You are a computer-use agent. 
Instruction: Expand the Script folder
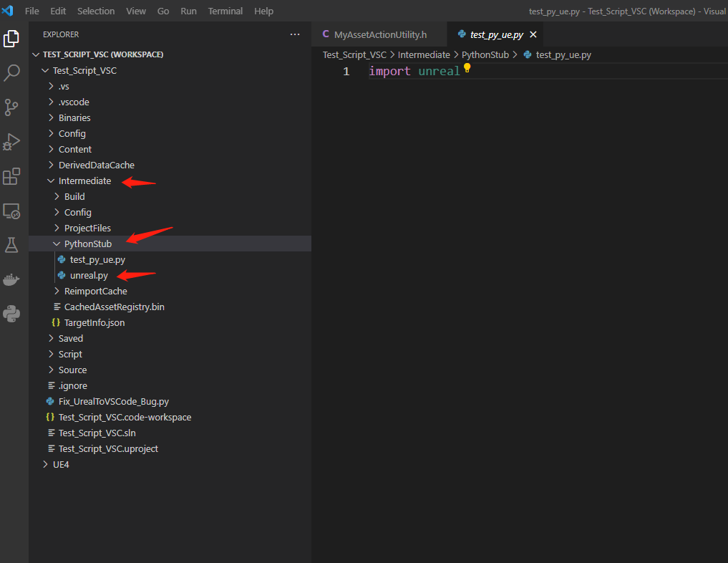point(51,354)
